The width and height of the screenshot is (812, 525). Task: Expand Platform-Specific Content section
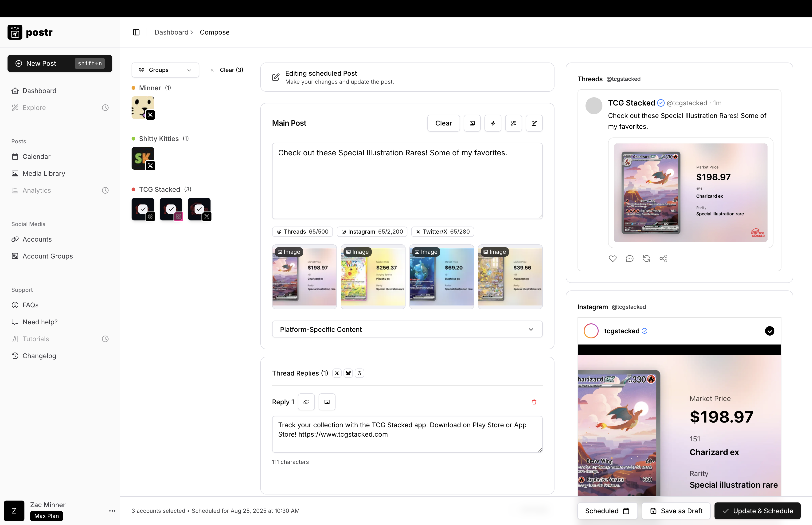tap(407, 329)
